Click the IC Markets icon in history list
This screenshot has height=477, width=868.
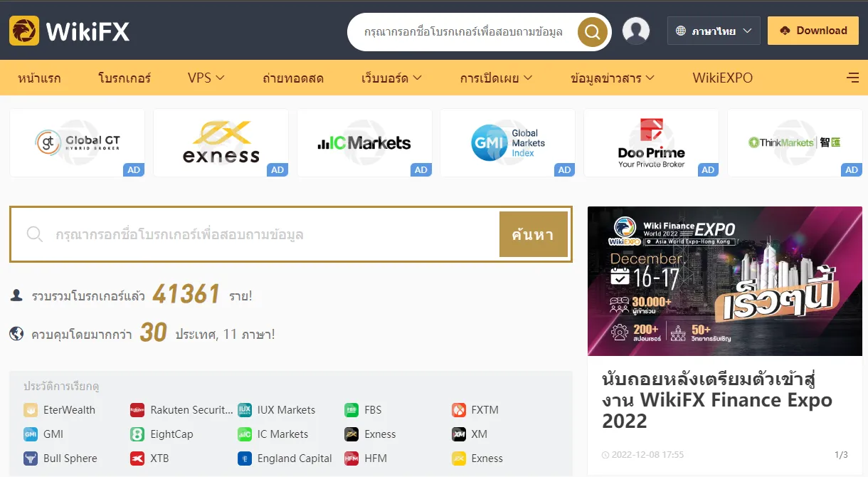coord(245,434)
